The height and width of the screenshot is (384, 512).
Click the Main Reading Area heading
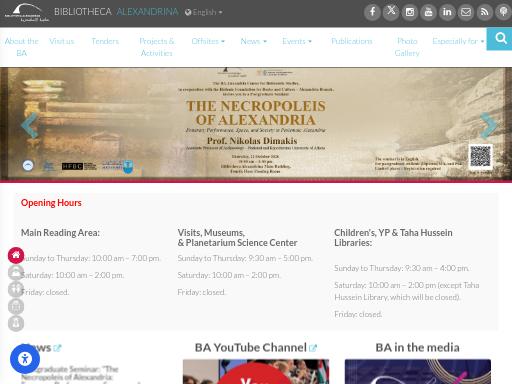(60, 233)
